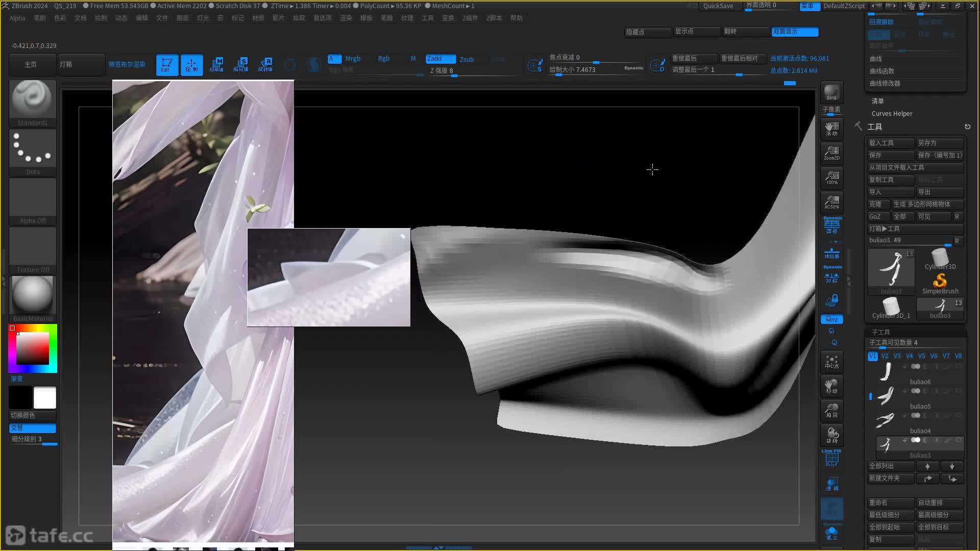Screen dimensions: 980x551
Task: Toggle visibility of buliao6 subtool
Action: [x=916, y=367]
